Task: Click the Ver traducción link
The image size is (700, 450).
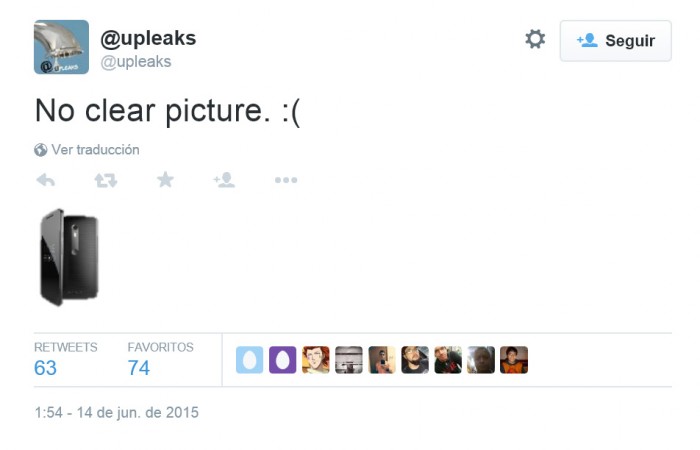Action: click(x=96, y=150)
